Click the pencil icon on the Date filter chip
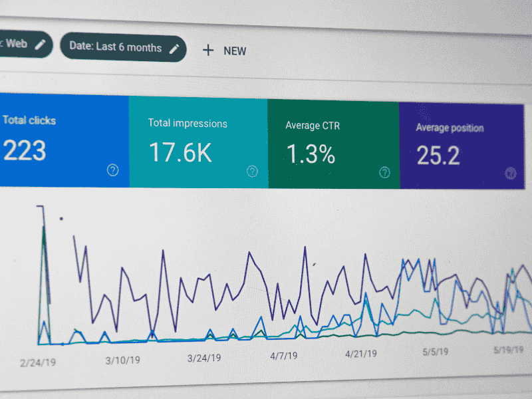 click(175, 48)
